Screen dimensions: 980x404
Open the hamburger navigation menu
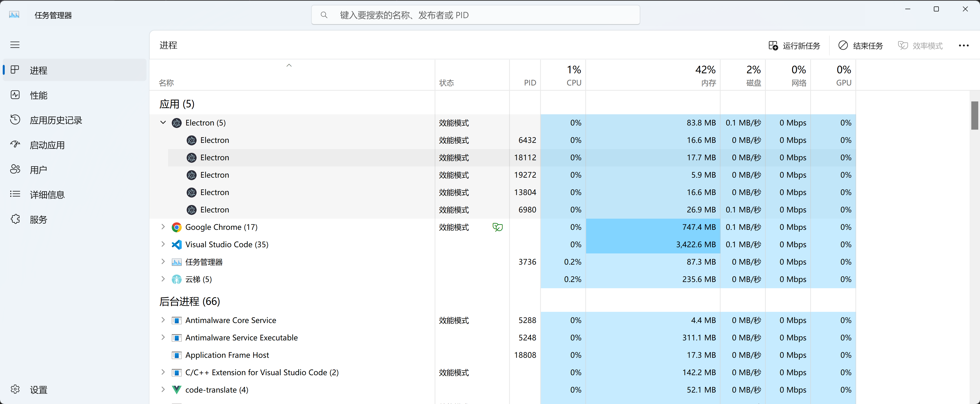pyautogui.click(x=15, y=45)
